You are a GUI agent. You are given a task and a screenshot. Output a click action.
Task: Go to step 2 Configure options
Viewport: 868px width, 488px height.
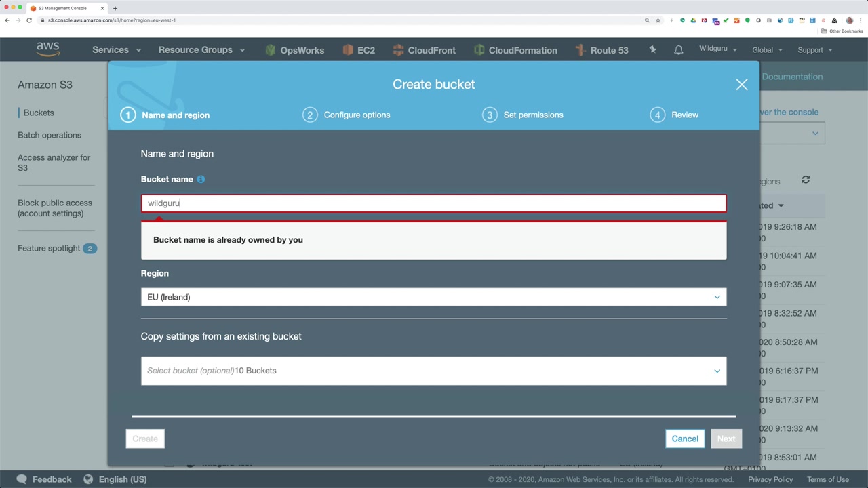coord(347,115)
